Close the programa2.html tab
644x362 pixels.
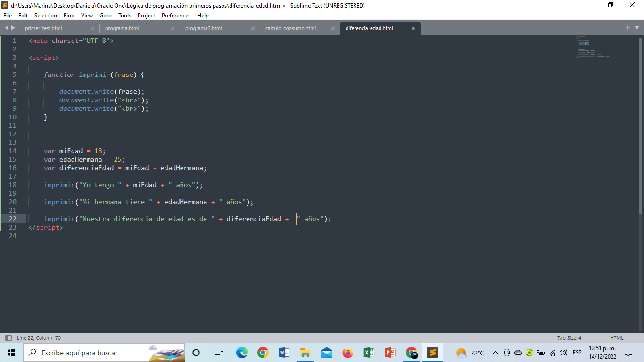tap(253, 28)
